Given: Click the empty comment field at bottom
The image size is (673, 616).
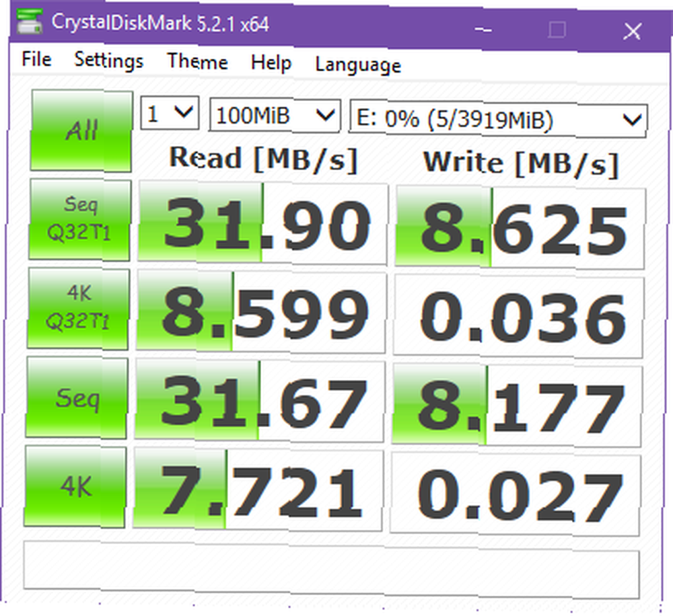Looking at the screenshot, I should [331, 570].
